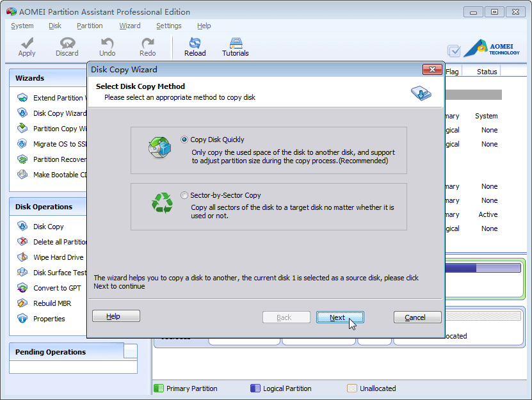Select the Migrate OS to SSD wizard icon
This screenshot has height=400, width=532.
click(x=23, y=143)
